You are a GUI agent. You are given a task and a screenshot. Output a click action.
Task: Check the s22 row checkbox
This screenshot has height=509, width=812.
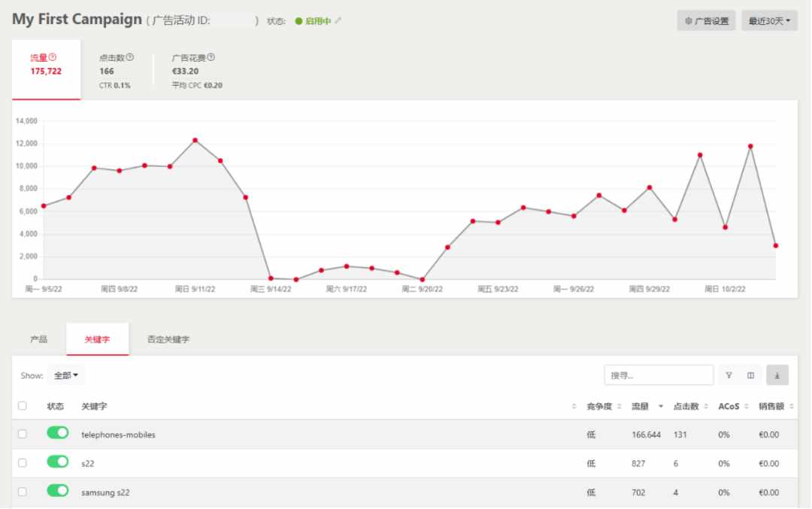point(23,463)
